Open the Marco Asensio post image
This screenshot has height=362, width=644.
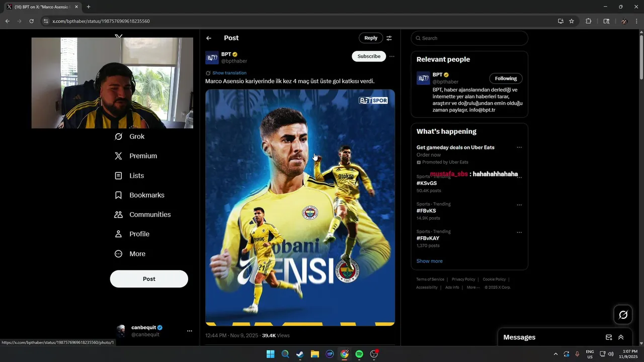[x=300, y=208]
